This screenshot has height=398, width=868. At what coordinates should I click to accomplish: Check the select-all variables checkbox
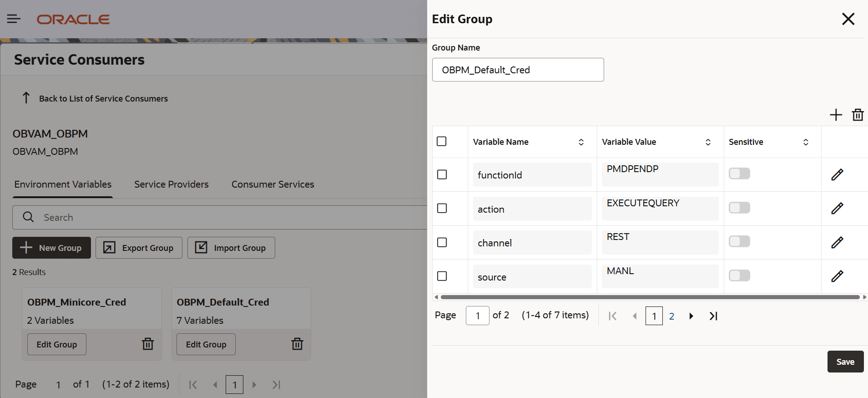pos(441,142)
